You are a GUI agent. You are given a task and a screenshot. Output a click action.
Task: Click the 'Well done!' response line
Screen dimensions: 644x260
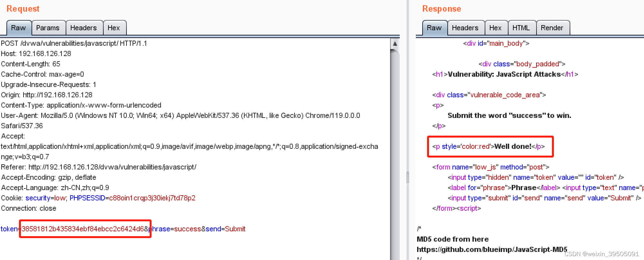[x=489, y=146]
